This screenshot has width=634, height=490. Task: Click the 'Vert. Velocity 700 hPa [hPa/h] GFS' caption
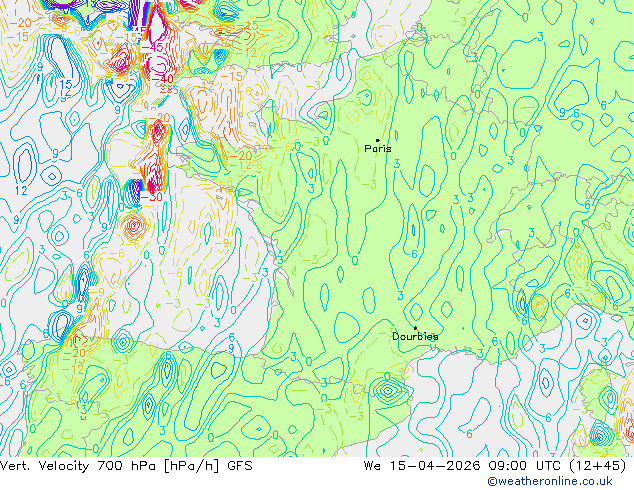(x=126, y=466)
